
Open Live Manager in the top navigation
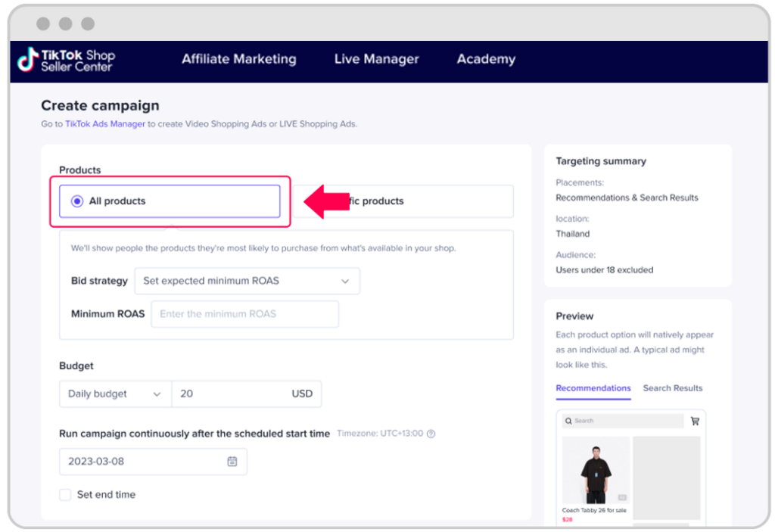[377, 59]
